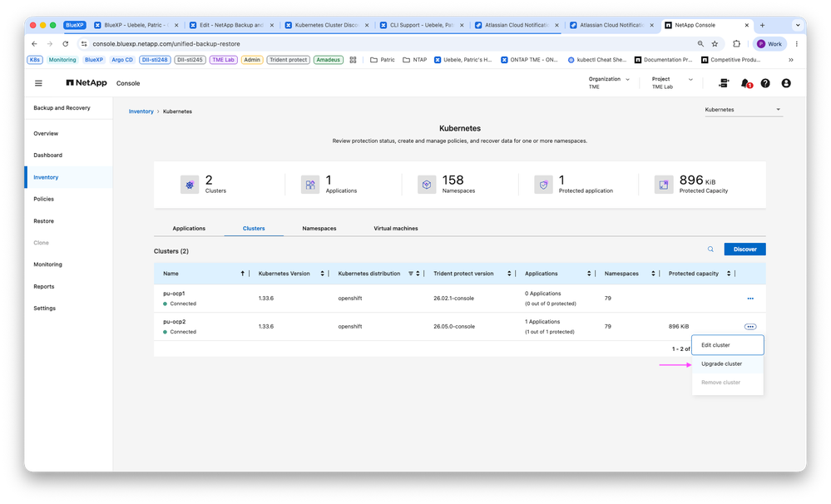
Task: Reload the page with the refresh icon
Action: click(x=65, y=44)
